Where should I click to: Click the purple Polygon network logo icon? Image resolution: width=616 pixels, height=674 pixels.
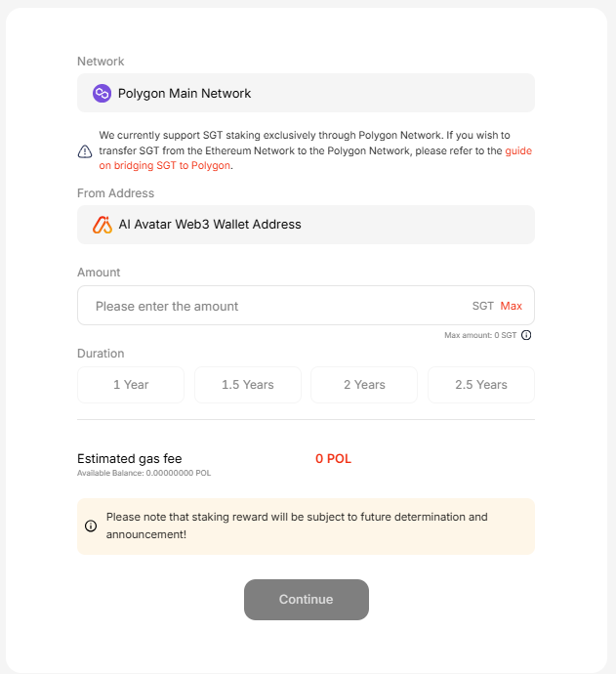(x=102, y=93)
